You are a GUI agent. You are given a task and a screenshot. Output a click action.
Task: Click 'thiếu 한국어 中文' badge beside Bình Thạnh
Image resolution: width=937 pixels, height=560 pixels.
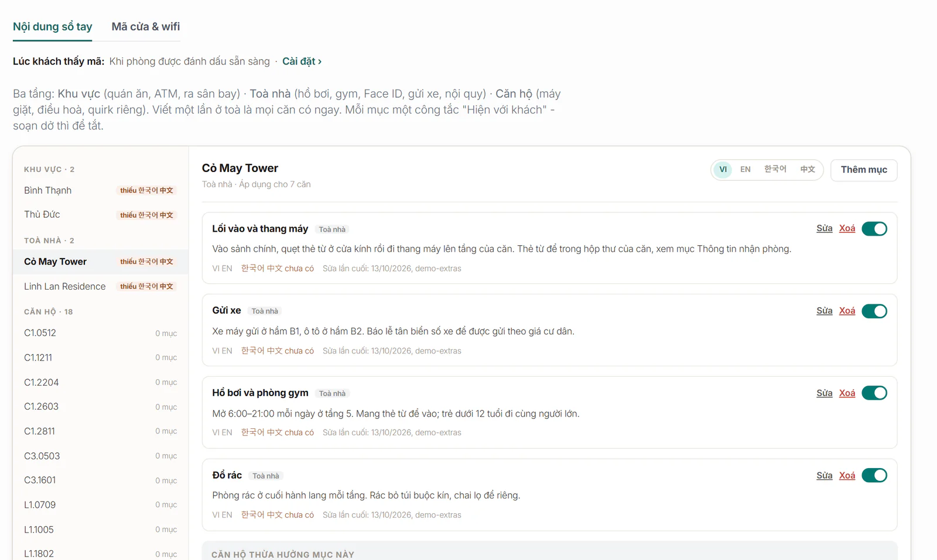(146, 191)
